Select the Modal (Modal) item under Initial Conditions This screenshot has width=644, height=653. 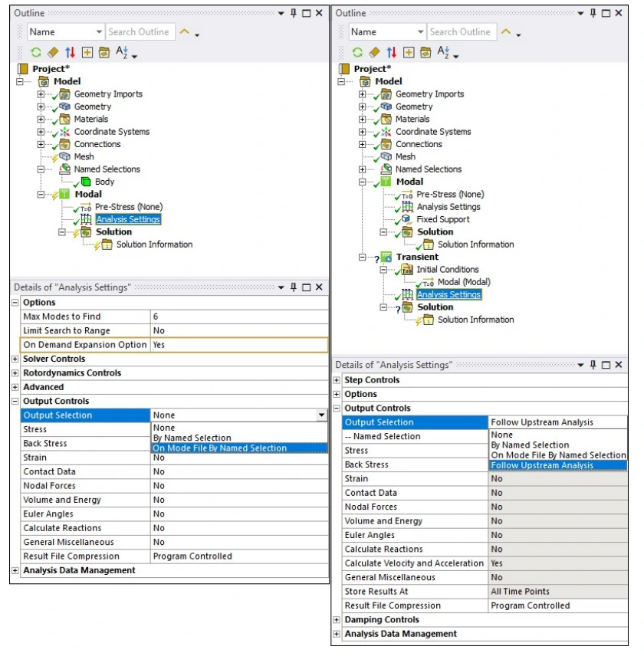[465, 282]
